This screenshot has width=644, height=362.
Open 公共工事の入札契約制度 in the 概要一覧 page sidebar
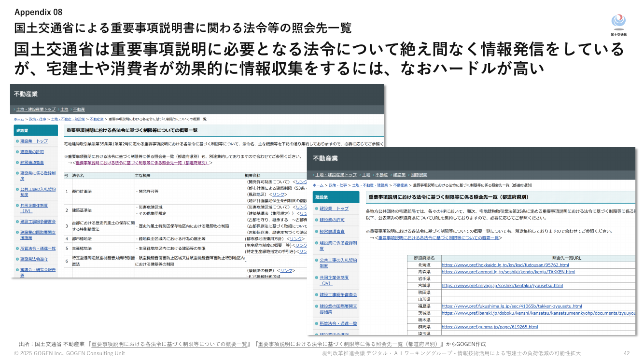click(x=38, y=192)
